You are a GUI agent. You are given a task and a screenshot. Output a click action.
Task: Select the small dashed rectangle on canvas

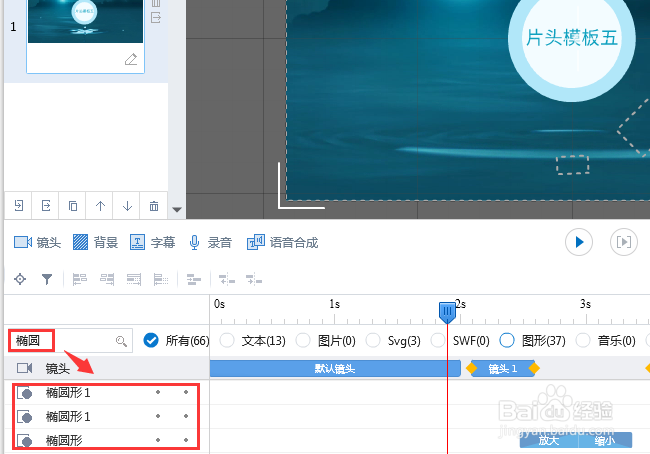572,165
